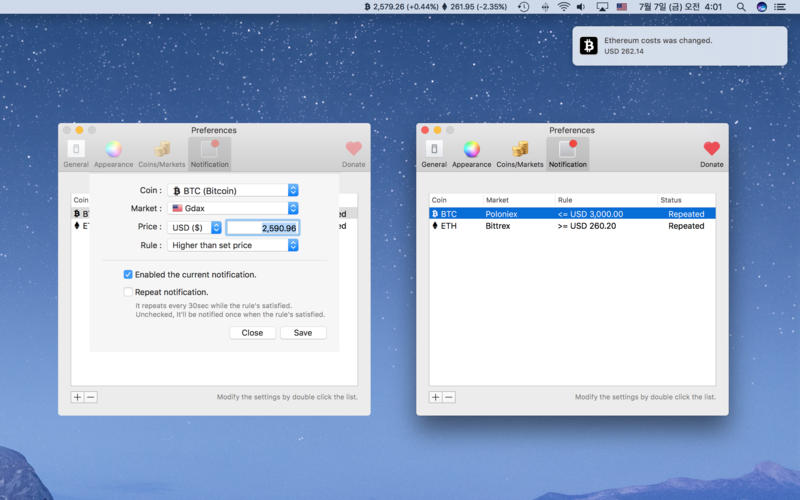Select the ETH Bittrex rule row
Image resolution: width=800 pixels, height=500 pixels.
572,226
